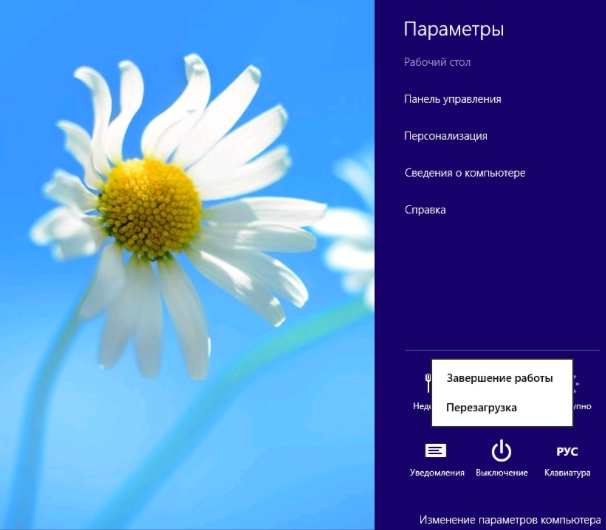Open Изменение параметров компьютера
Image resolution: width=606 pixels, height=530 pixels.
(508, 519)
